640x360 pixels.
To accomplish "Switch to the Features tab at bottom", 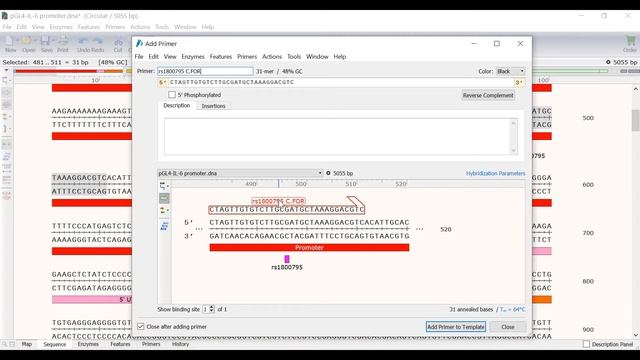I will (120, 344).
